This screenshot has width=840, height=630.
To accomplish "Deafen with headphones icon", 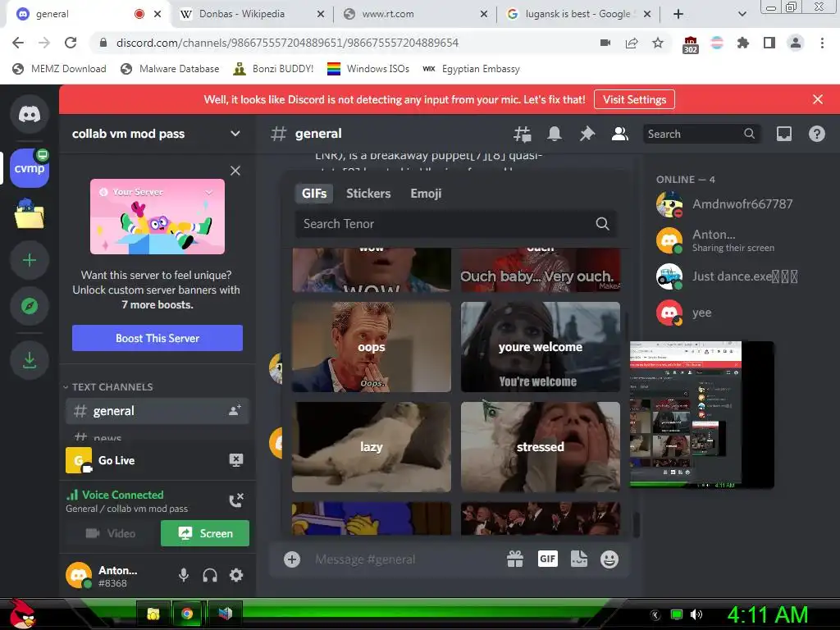I will [210, 575].
